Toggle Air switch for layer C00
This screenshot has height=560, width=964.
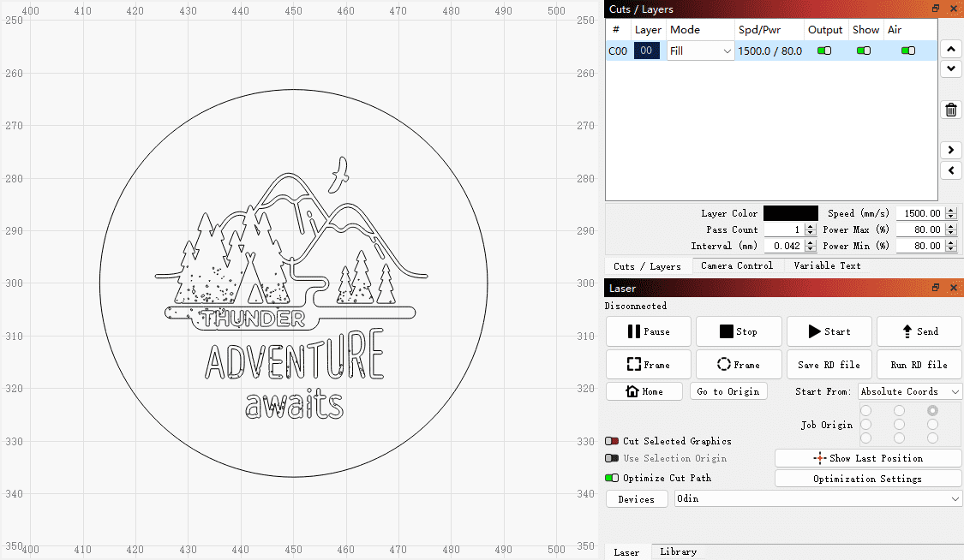click(908, 51)
